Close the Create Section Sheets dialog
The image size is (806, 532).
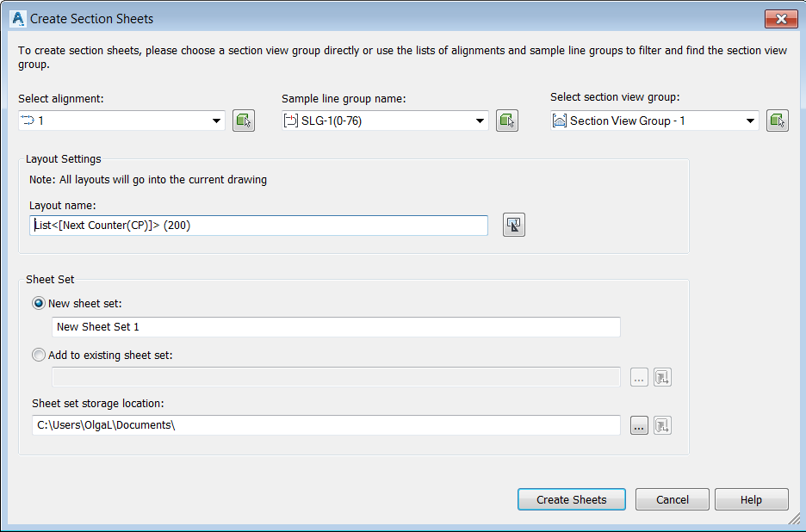[x=781, y=19]
